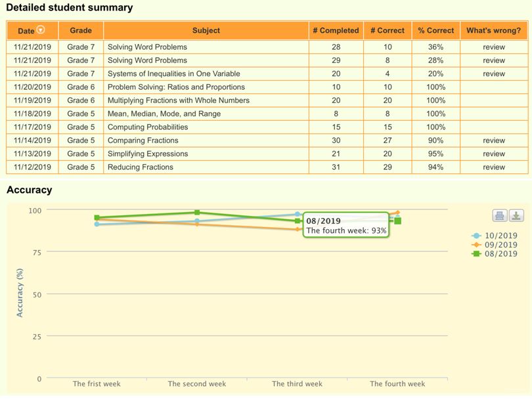Click the 95% correct value

click(435, 154)
